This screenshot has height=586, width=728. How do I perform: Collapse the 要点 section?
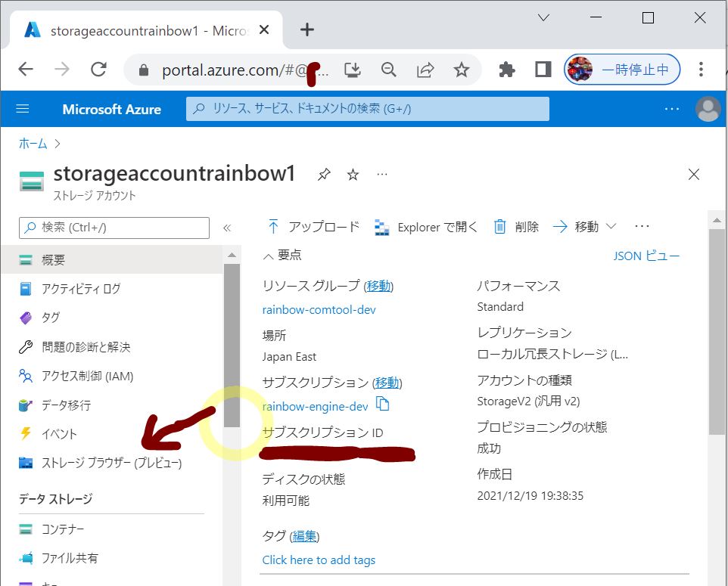(282, 255)
